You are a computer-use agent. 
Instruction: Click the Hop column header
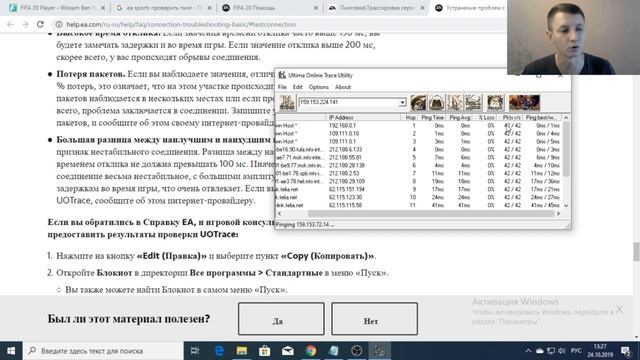tap(409, 118)
